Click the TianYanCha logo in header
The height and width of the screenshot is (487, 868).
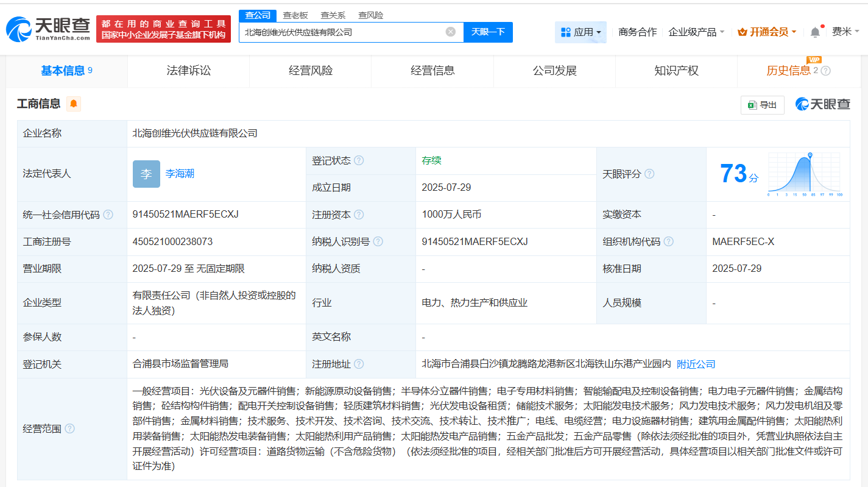[x=48, y=29]
